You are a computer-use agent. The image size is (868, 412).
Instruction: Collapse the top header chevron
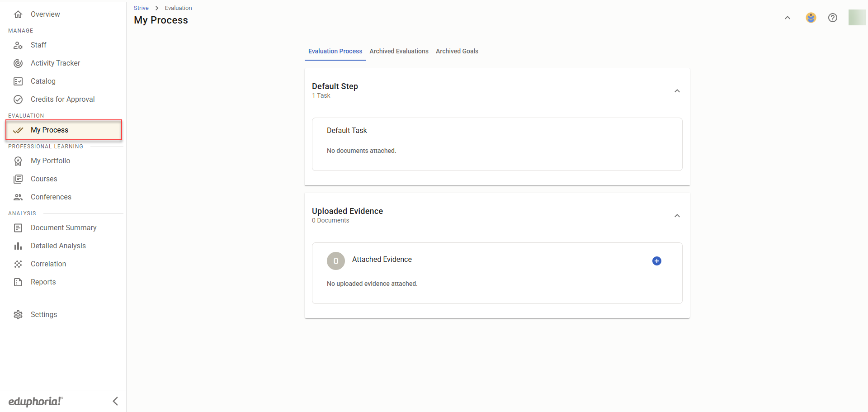(787, 18)
